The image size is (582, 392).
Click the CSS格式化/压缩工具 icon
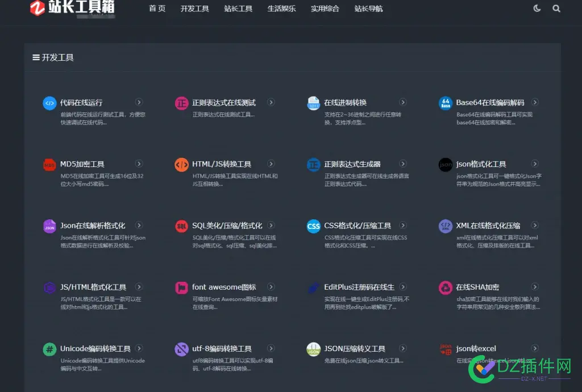click(x=313, y=226)
